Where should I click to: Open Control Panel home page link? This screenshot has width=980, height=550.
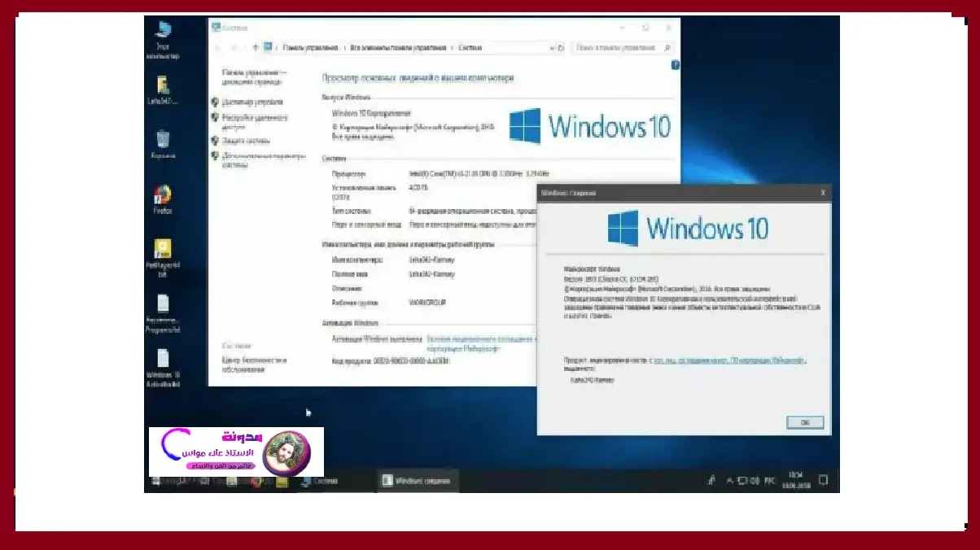tap(252, 76)
